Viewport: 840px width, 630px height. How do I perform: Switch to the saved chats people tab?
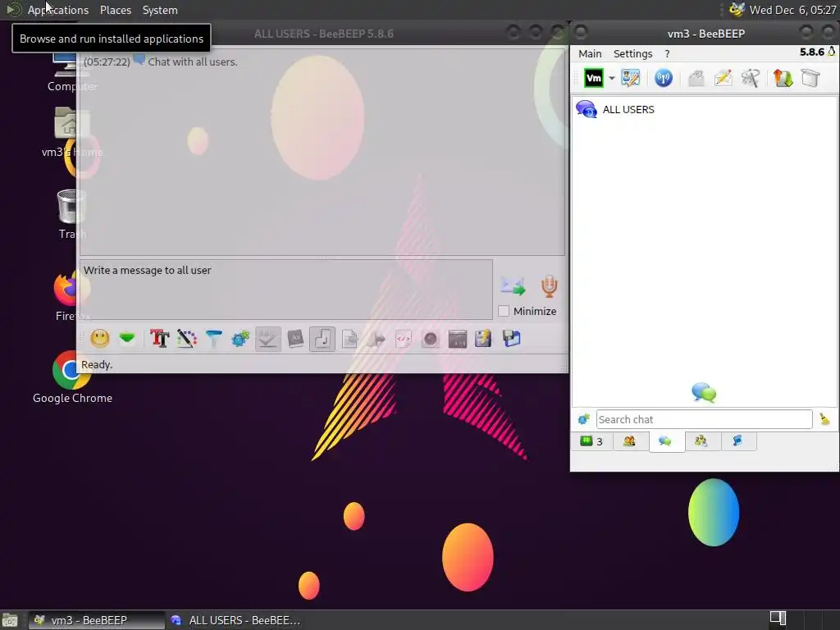point(701,441)
